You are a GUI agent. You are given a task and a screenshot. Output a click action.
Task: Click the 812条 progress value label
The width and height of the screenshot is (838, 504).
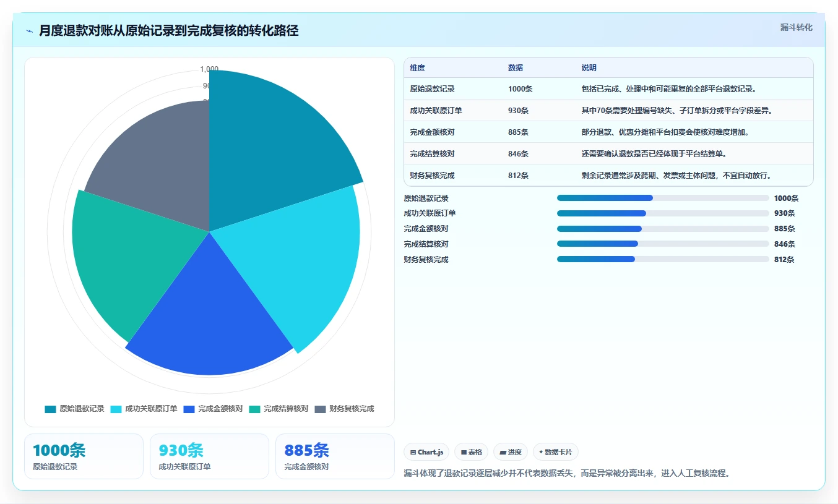784,259
